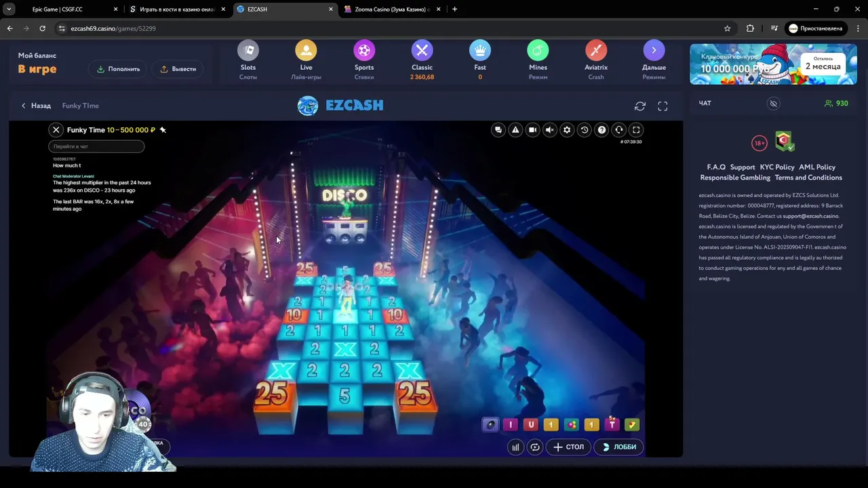This screenshot has height=488, width=868.
Task: Click the green license shield badge
Action: [785, 141]
